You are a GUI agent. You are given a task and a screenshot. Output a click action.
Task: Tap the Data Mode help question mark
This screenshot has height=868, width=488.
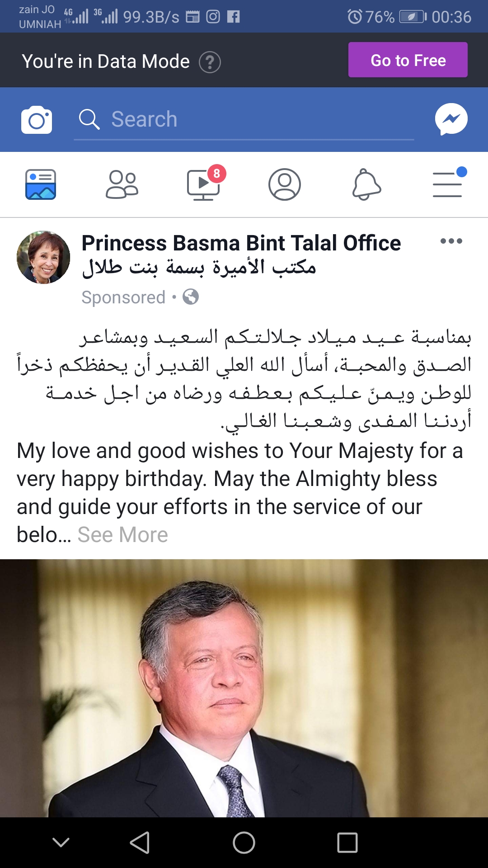coord(210,62)
